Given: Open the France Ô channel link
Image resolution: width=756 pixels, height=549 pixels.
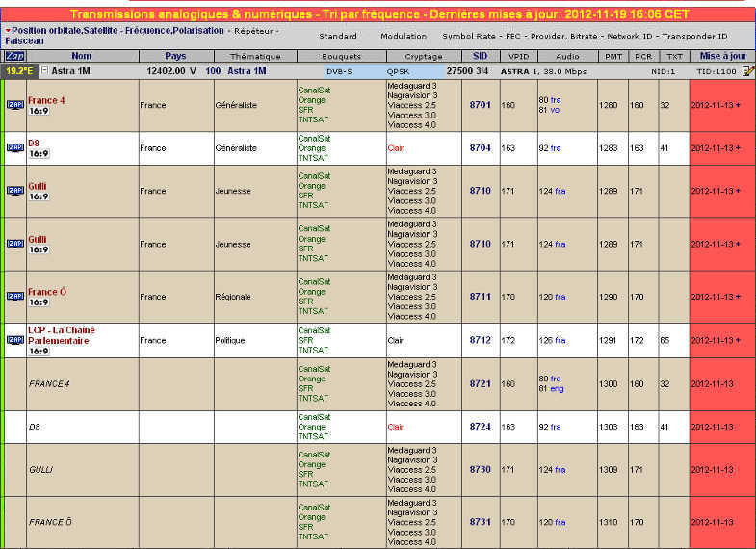Looking at the screenshot, I should [x=47, y=292].
